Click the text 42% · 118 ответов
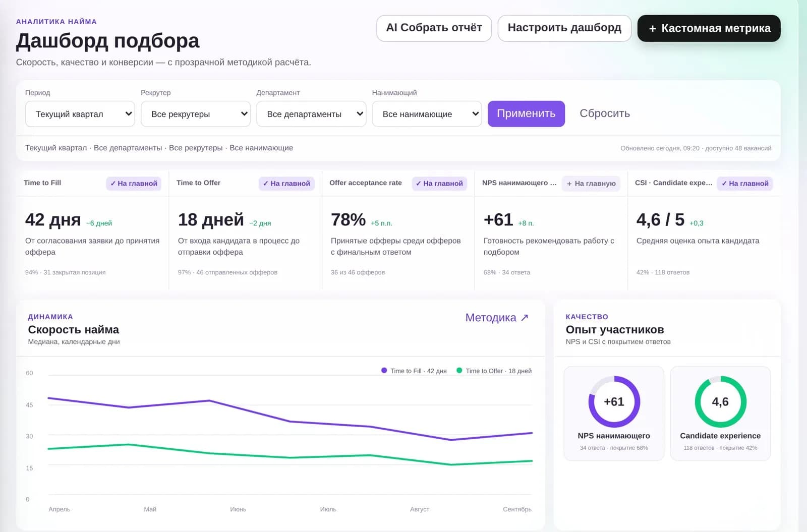This screenshot has width=807, height=532. pos(663,272)
